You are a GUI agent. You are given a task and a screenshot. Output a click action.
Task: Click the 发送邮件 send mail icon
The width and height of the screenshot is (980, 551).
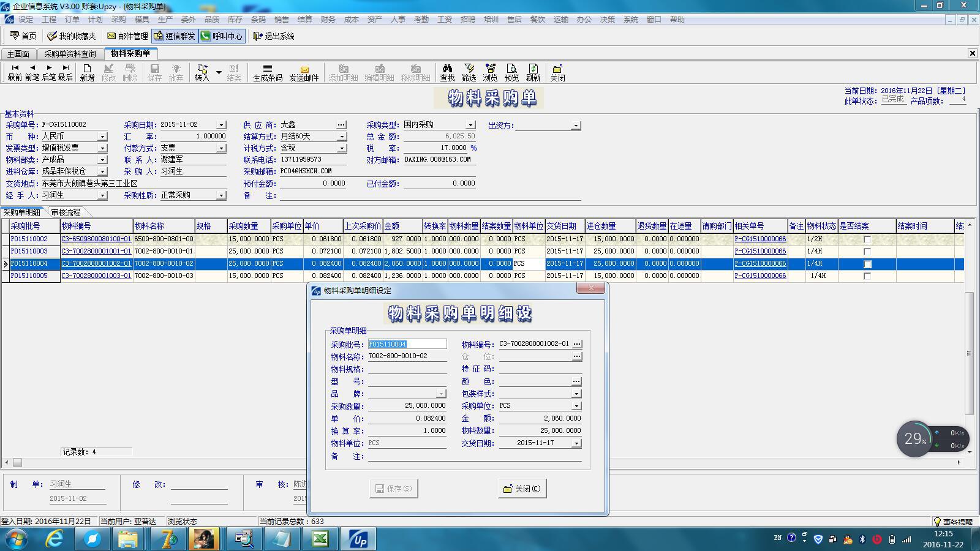tap(304, 72)
